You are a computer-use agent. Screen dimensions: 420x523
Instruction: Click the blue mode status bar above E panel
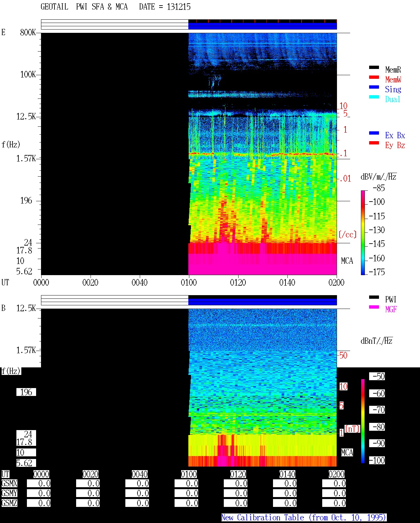(x=262, y=26)
